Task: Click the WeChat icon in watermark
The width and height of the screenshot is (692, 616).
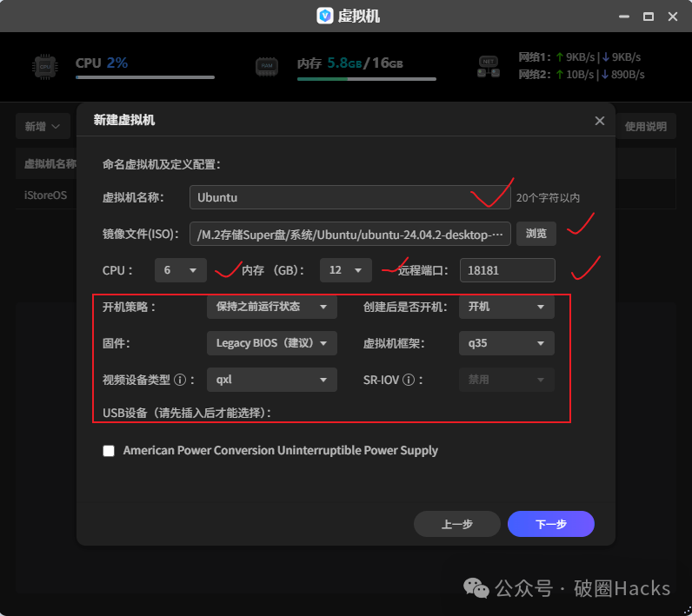Action: pyautogui.click(x=476, y=588)
